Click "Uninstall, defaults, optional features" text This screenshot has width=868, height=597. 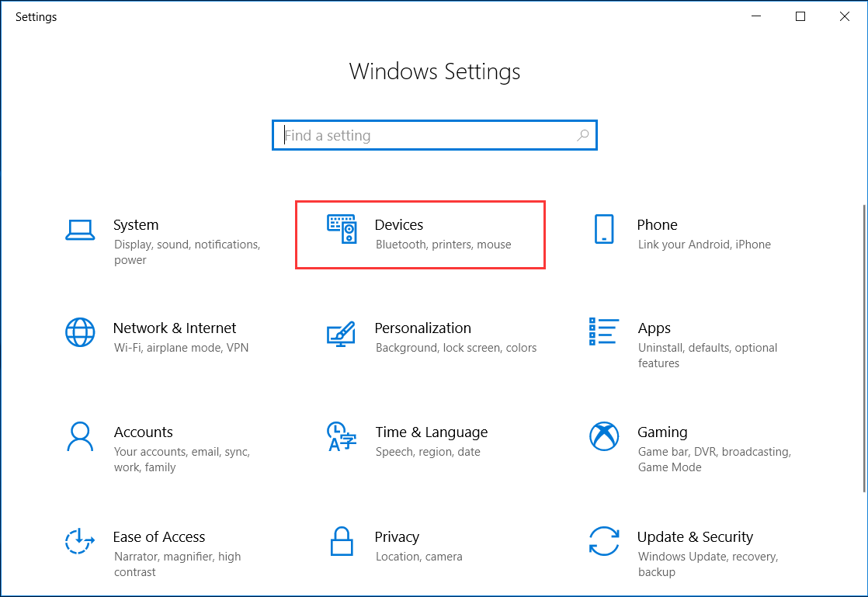[x=707, y=356]
